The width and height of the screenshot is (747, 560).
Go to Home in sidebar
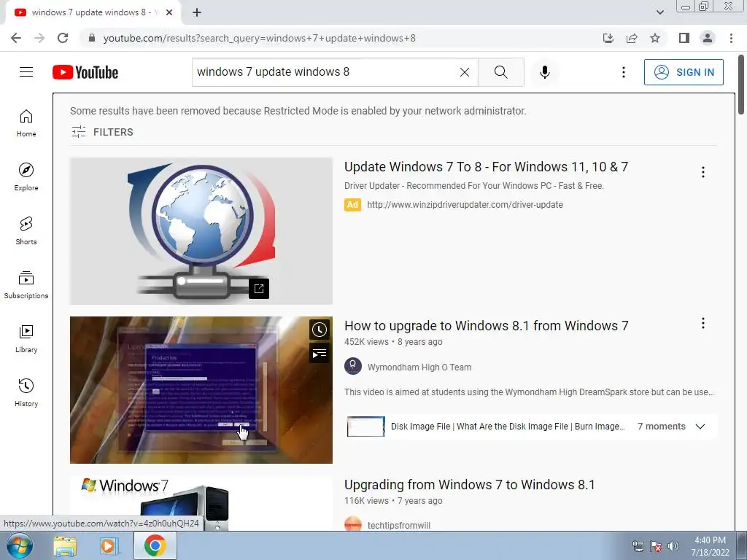coord(26,123)
